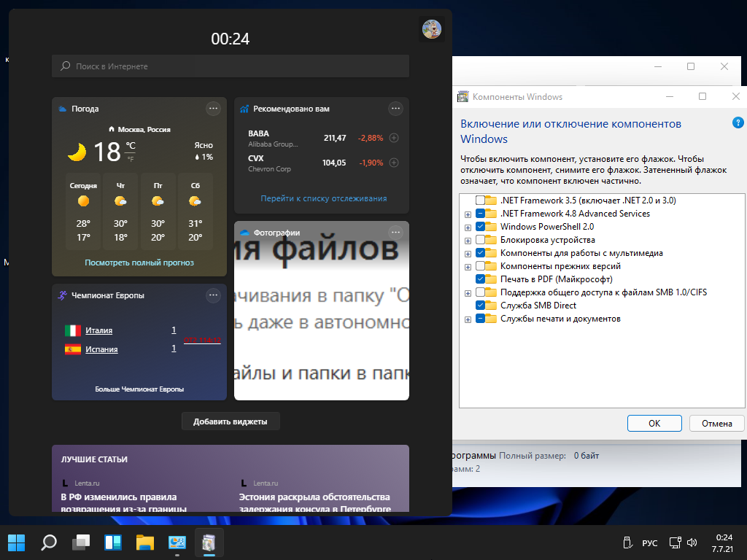The width and height of the screenshot is (747, 560).
Task: Toggle Widgets panel from taskbar
Action: coord(113,542)
